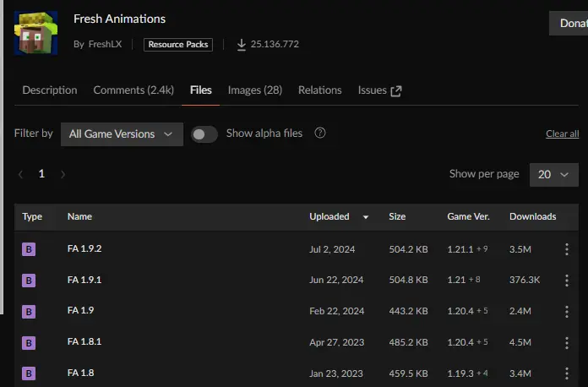Click the 4.5M downloads value

(520, 342)
